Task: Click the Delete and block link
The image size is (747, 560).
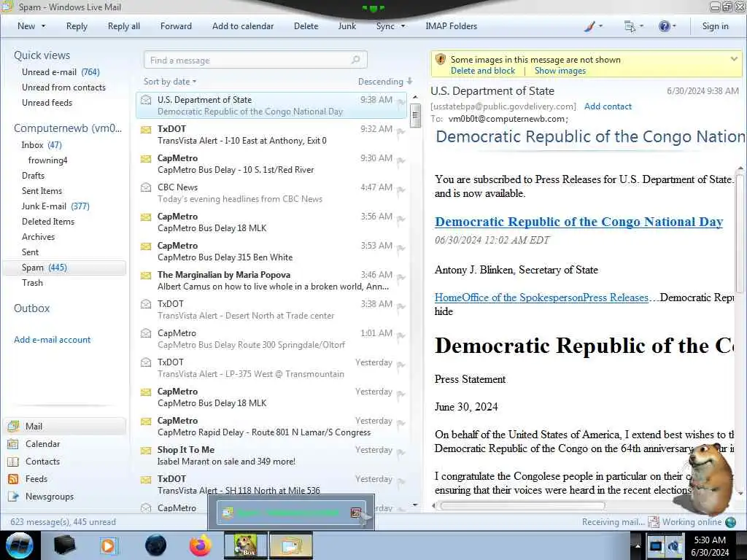Action: (483, 71)
